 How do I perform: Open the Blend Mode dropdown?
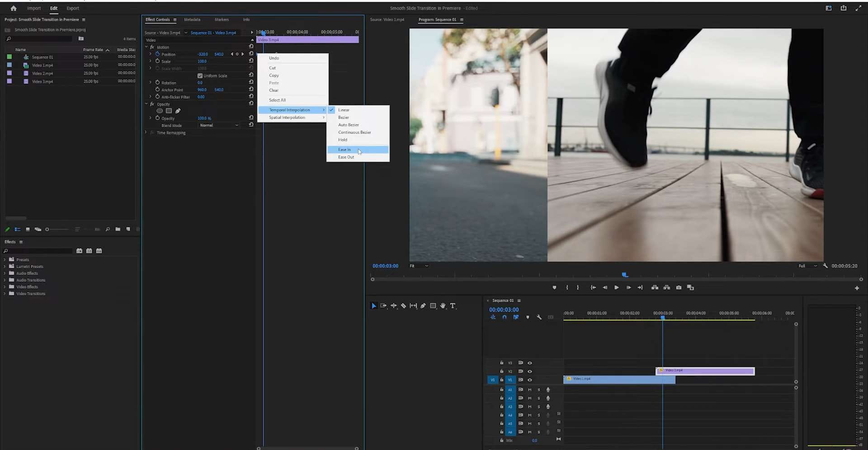(x=219, y=125)
